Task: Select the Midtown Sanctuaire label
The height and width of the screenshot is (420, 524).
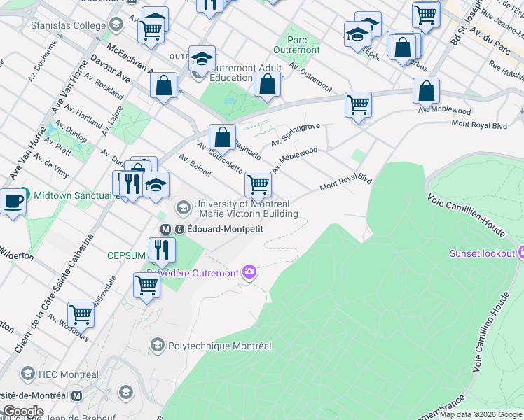Action: coord(77,195)
